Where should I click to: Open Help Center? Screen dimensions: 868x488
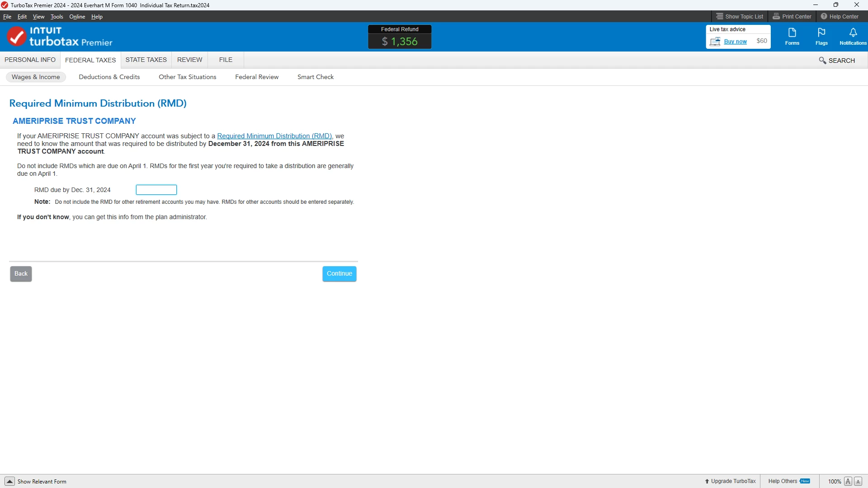[840, 16]
